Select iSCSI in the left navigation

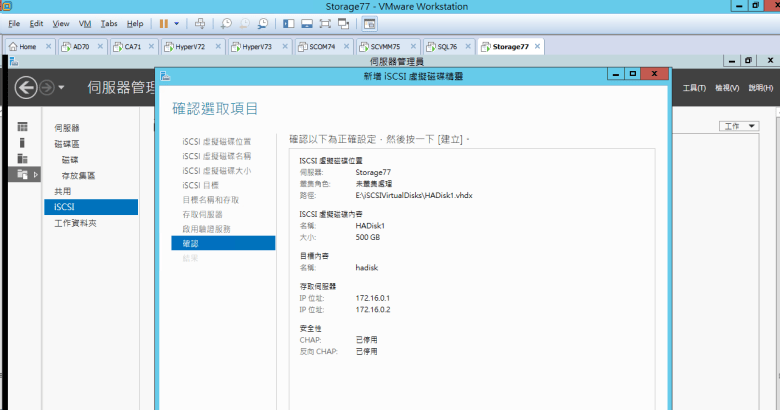tap(91, 207)
